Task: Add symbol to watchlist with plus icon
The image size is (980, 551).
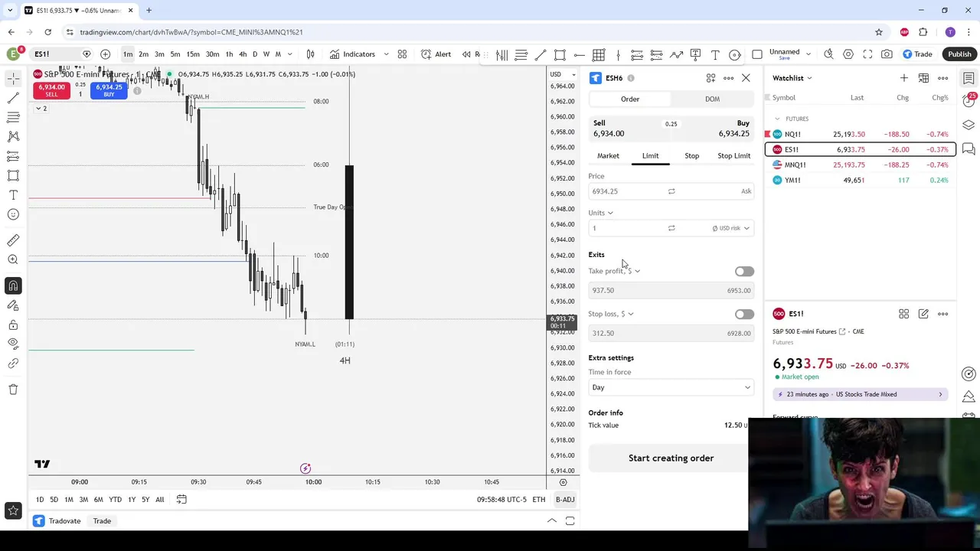Action: pos(904,78)
